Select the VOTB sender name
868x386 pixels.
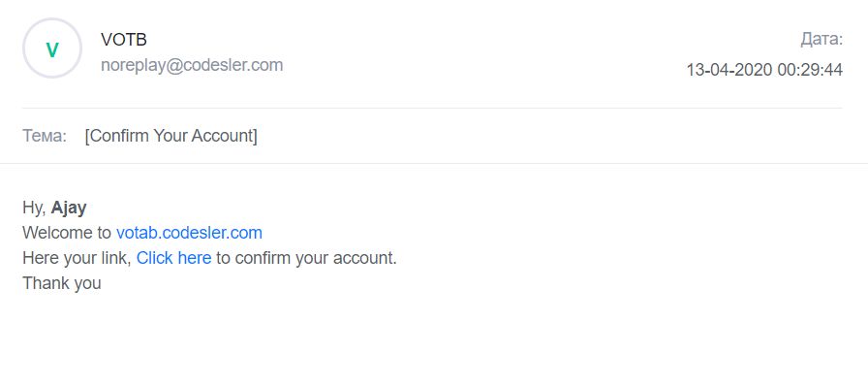pos(123,40)
